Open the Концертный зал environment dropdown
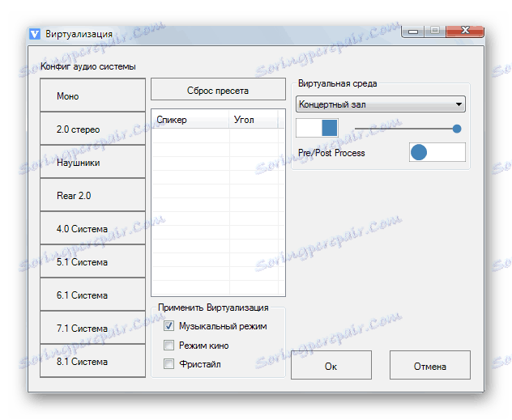This screenshot has height=420, width=512. [x=381, y=104]
